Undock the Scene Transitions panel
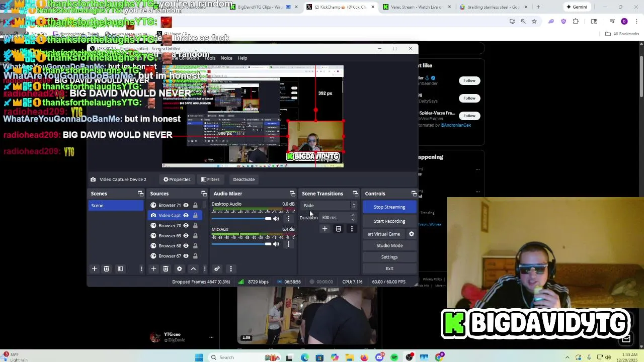The width and height of the screenshot is (644, 362). (x=356, y=194)
